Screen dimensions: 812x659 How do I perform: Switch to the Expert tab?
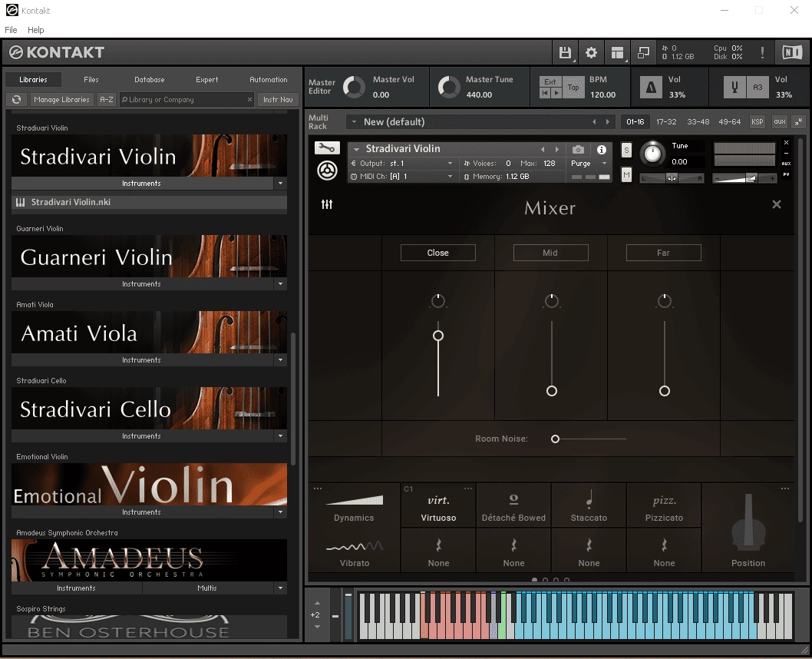pos(206,80)
